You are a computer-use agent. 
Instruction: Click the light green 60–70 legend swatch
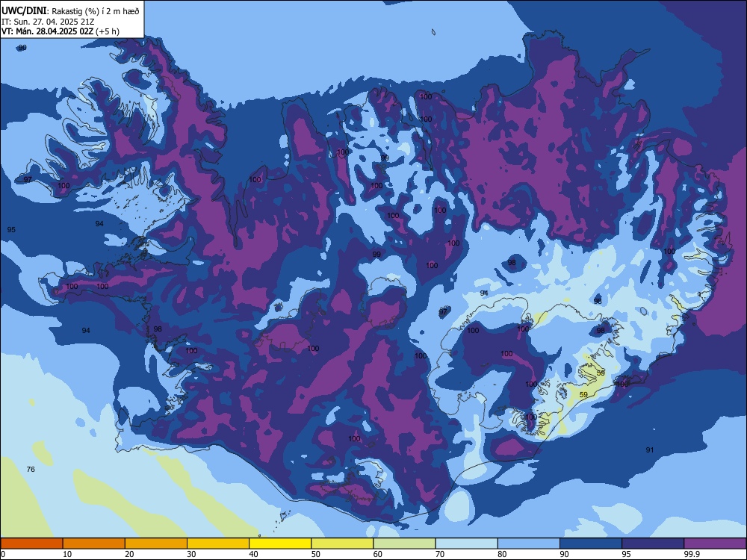[404, 544]
